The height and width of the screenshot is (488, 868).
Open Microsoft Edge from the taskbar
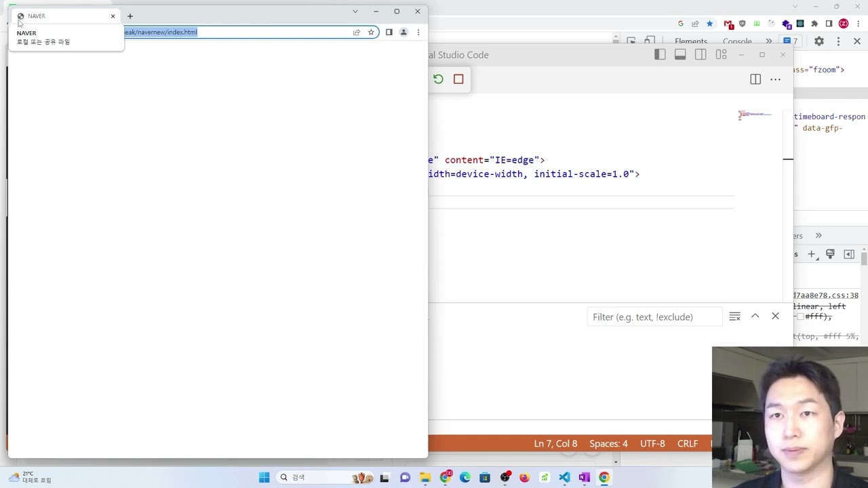pos(465,477)
